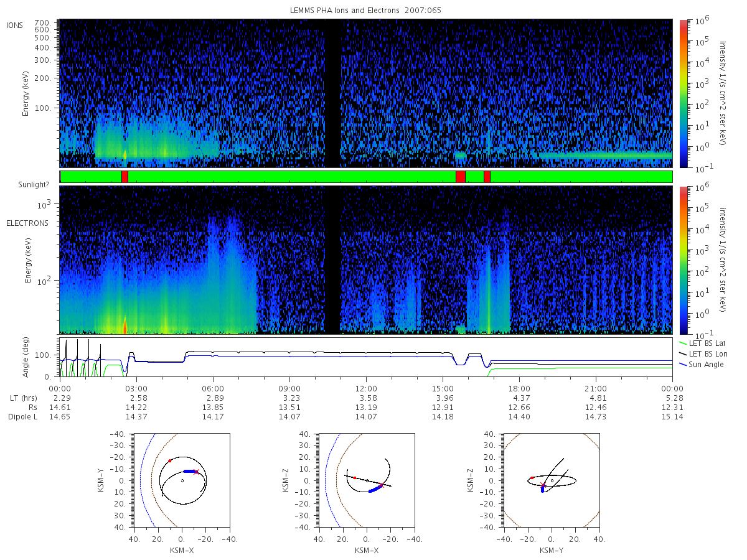Click the red Sunlight segment near 15:30

coord(461,177)
